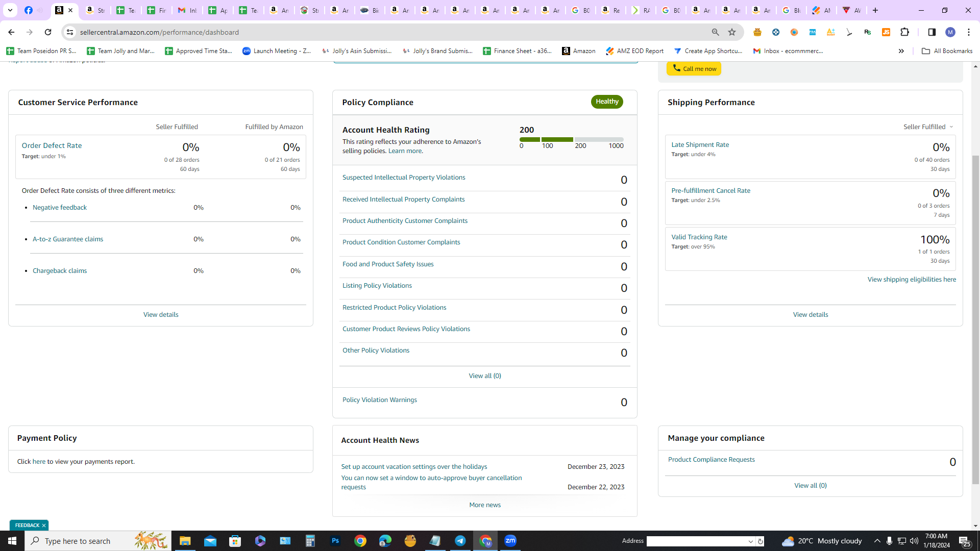Image resolution: width=980 pixels, height=551 pixels.
Task: Expand the Seller Fulfilled shipping dropdown
Action: pos(928,127)
